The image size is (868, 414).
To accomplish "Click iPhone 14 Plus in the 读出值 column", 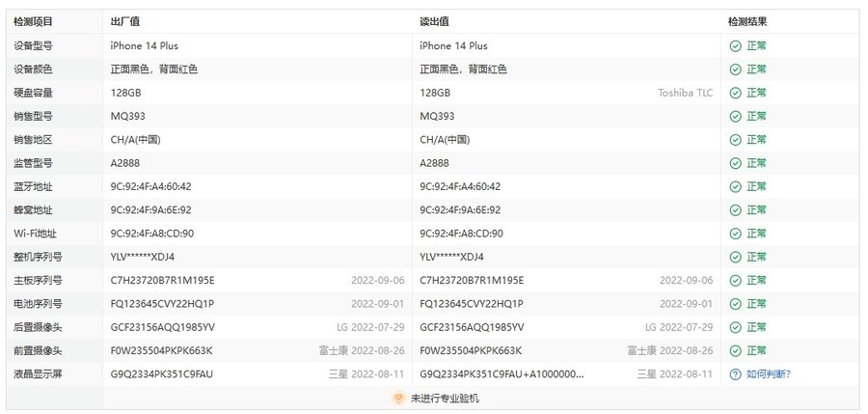I will tap(453, 46).
